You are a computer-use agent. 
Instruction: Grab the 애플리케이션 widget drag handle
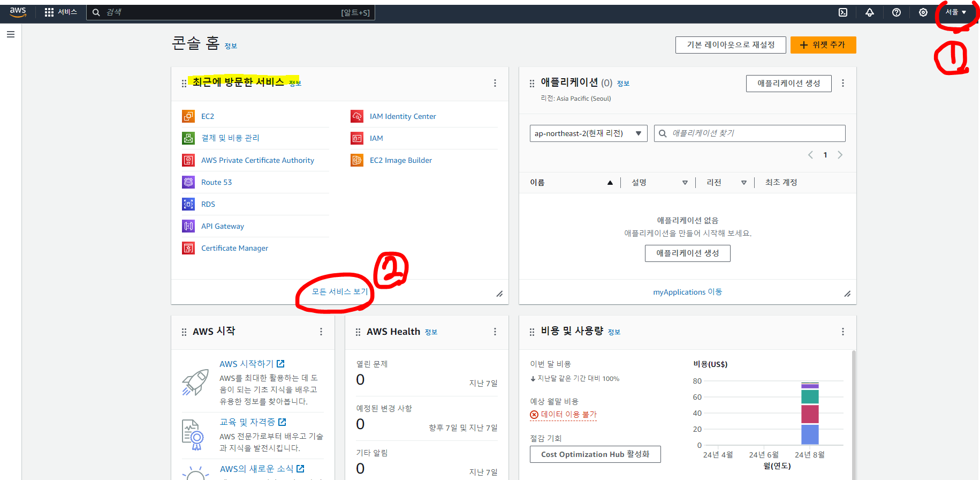532,84
